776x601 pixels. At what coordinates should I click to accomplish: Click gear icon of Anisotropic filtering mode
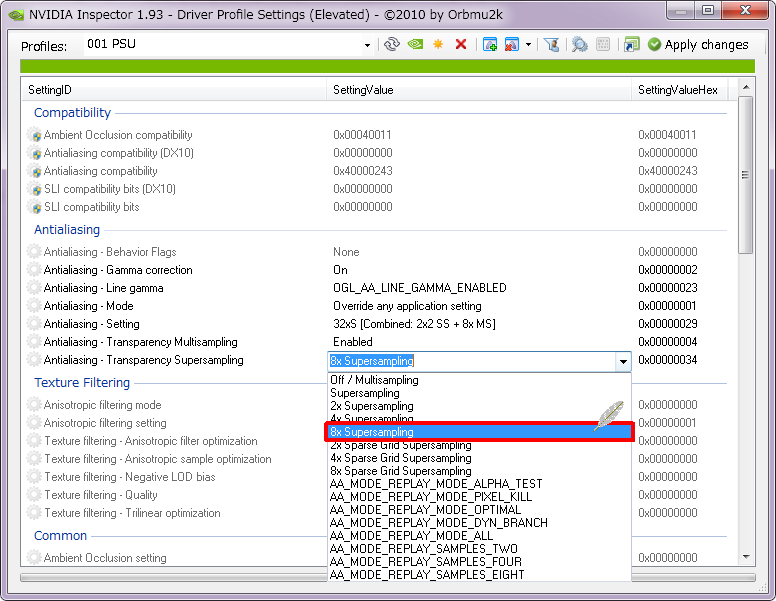click(x=34, y=404)
